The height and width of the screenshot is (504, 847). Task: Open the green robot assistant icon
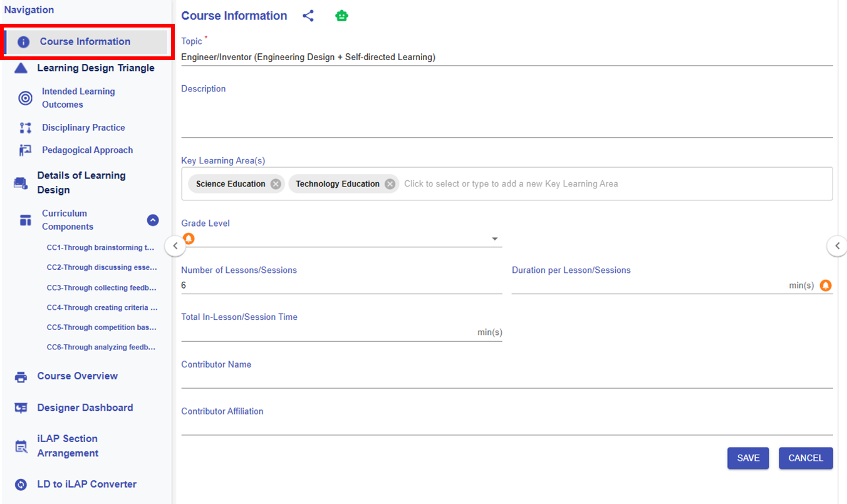(341, 16)
